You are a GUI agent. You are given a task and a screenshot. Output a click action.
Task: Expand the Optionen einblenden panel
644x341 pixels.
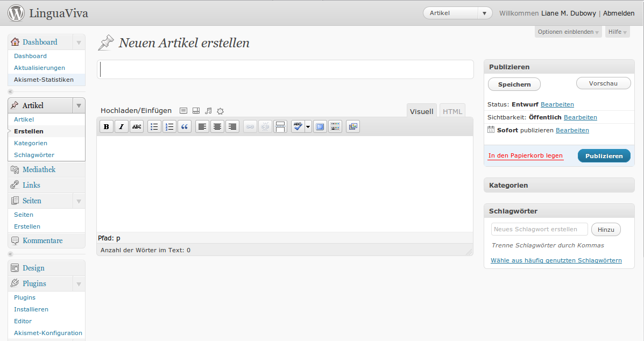[568, 32]
